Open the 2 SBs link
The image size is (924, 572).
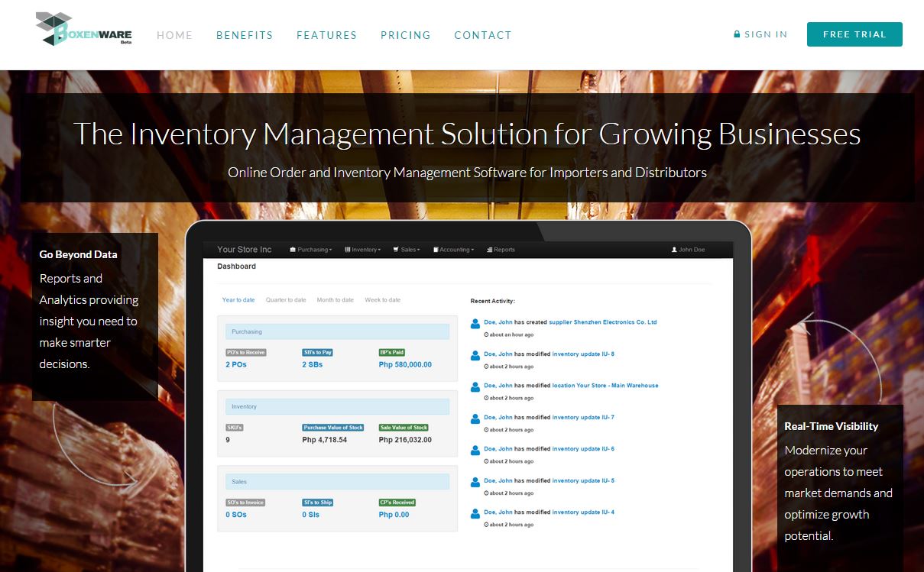[x=313, y=364]
